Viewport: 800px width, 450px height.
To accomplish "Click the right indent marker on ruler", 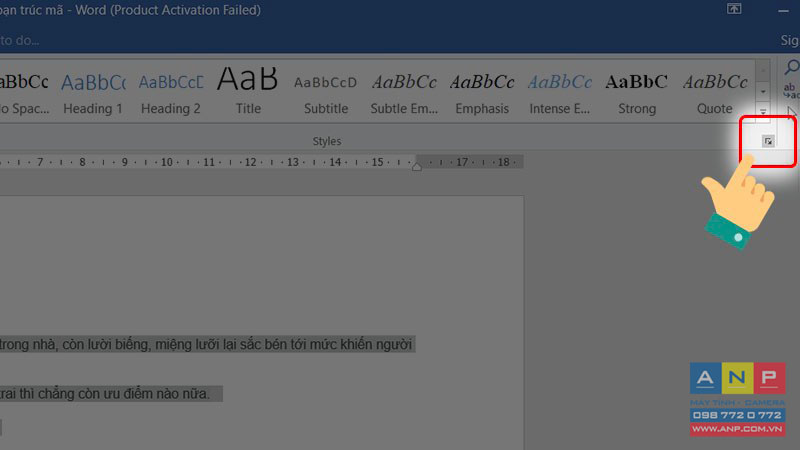I will tap(417, 167).
